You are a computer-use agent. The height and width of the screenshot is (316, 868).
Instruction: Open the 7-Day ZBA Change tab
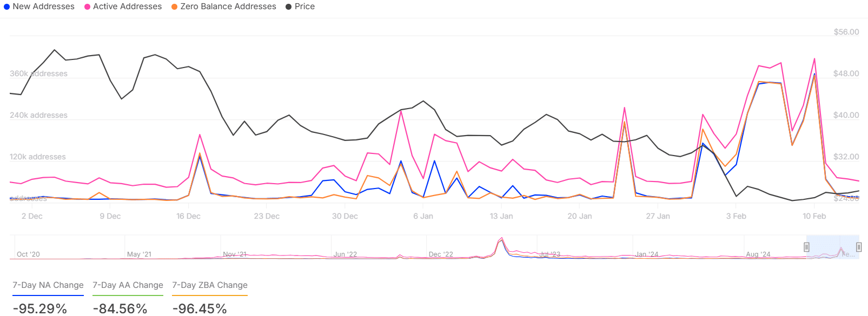click(x=210, y=285)
